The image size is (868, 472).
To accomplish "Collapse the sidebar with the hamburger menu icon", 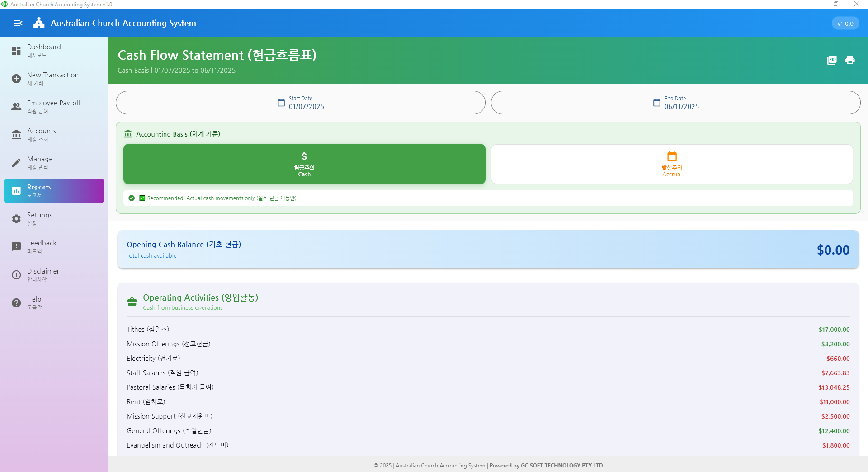I will 18,23.
